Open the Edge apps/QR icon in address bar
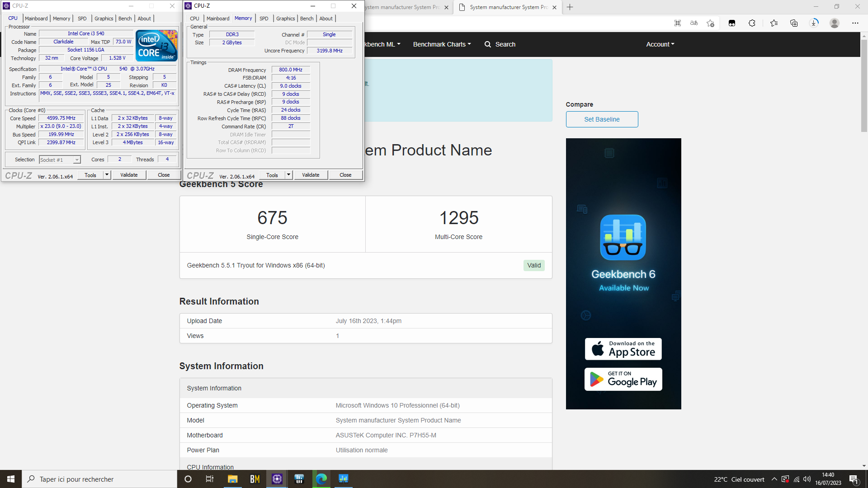 tap(677, 23)
